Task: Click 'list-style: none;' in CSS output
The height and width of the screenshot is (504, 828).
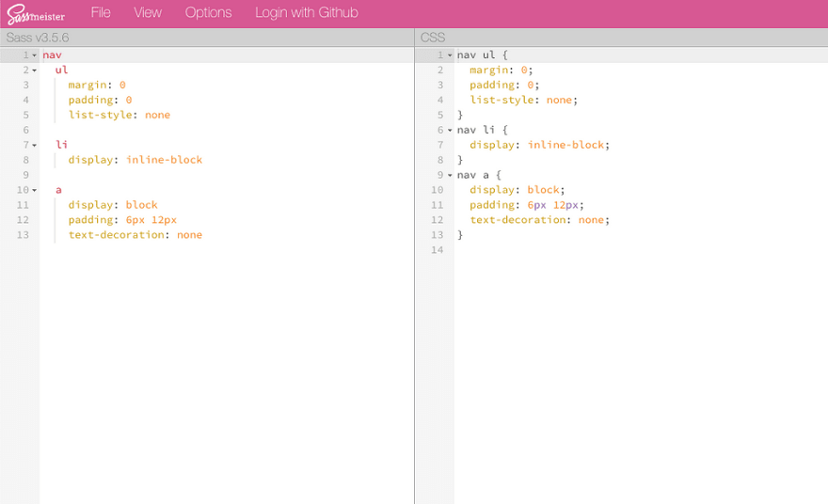Action: tap(524, 100)
